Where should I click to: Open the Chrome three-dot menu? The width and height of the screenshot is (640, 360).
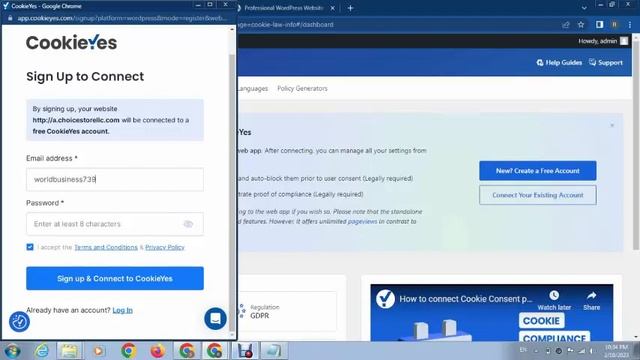pos(630,24)
